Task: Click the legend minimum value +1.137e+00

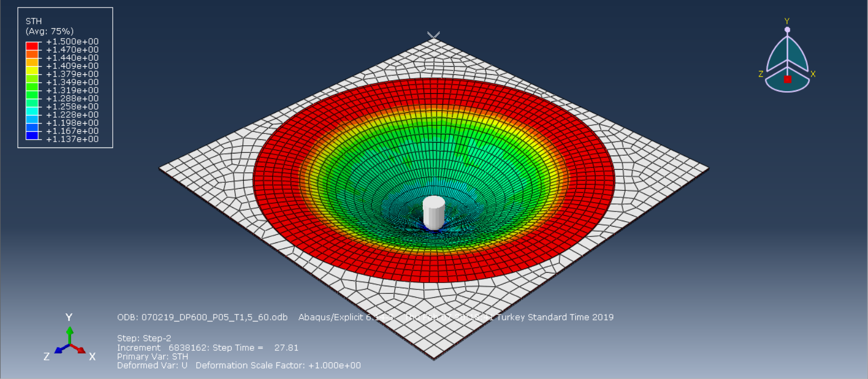Action: 72,139
